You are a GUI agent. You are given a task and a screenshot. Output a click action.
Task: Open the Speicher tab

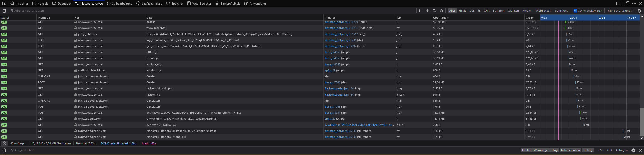coord(175,4)
